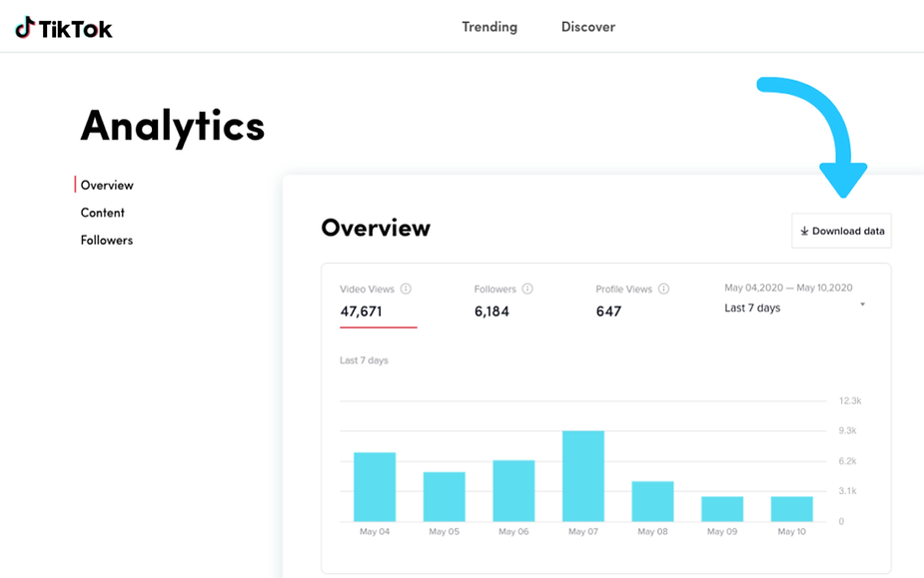Viewport: 924px width, 578px height.
Task: Select the Trending menu item
Action: click(488, 27)
